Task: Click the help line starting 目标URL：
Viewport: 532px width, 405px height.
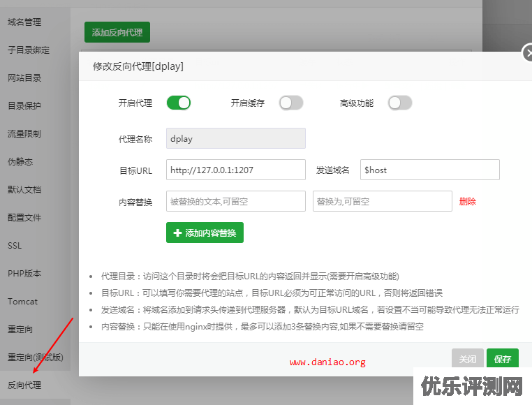Action: click(x=272, y=293)
